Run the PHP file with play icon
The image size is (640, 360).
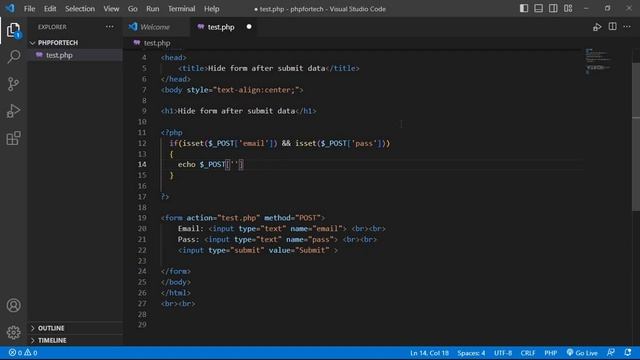[x=597, y=27]
